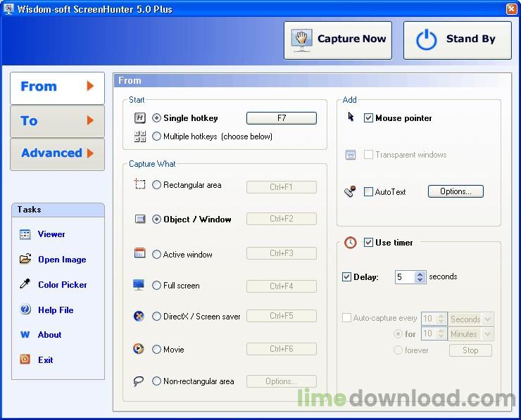
Task: Switch to the To tab
Action: pyautogui.click(x=57, y=121)
